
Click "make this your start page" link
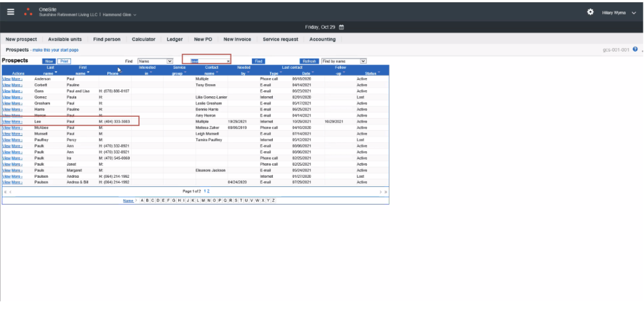(x=56, y=50)
